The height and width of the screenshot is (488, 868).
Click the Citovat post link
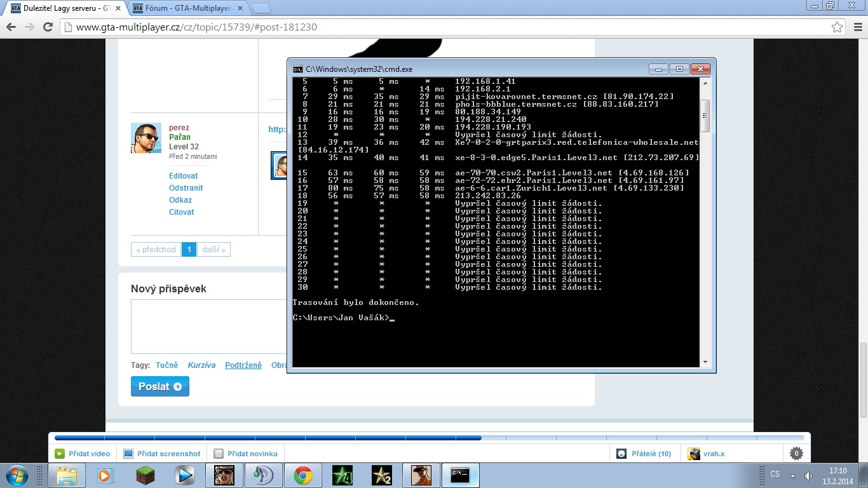pyautogui.click(x=182, y=212)
